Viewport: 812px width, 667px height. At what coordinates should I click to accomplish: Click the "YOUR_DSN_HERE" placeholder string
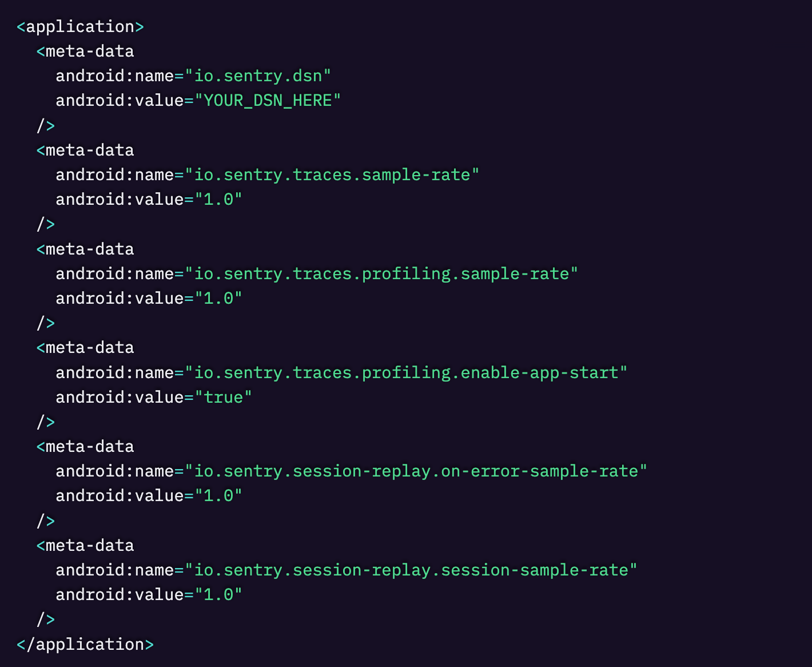click(268, 101)
